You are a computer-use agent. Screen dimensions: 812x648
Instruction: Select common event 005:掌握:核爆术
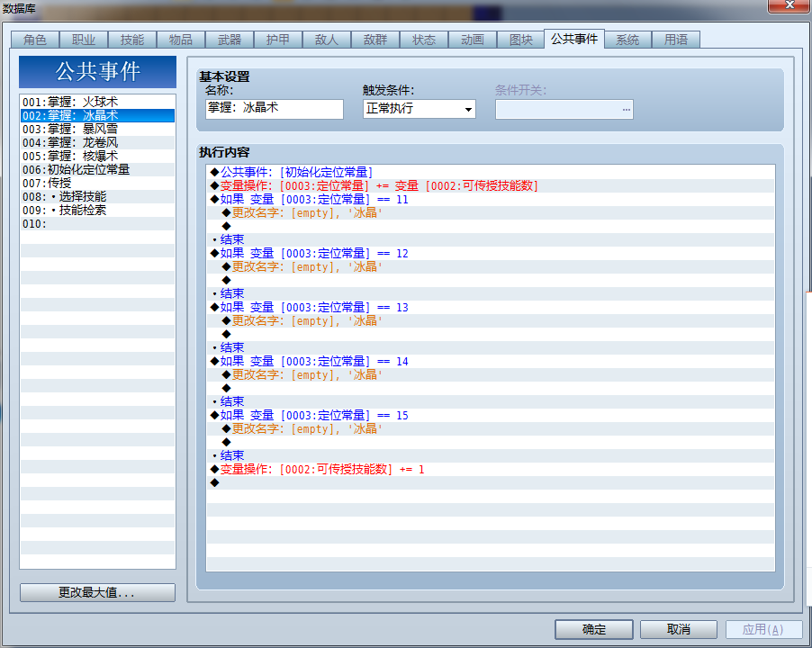(x=97, y=156)
